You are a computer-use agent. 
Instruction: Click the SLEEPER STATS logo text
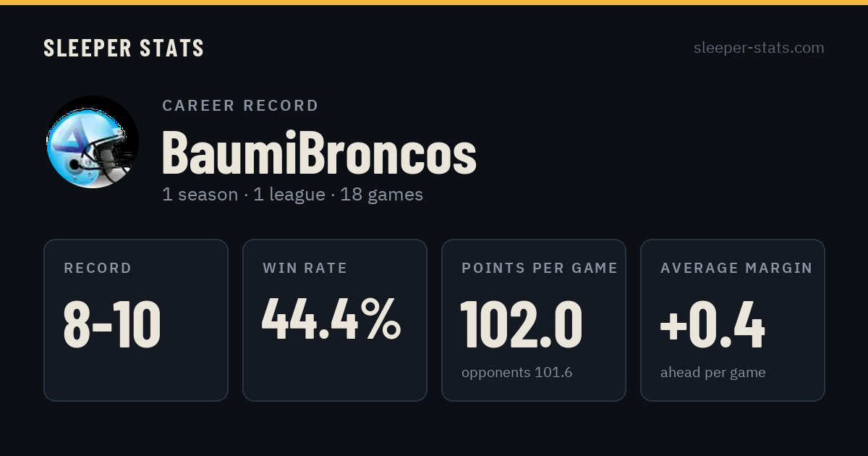(x=124, y=48)
